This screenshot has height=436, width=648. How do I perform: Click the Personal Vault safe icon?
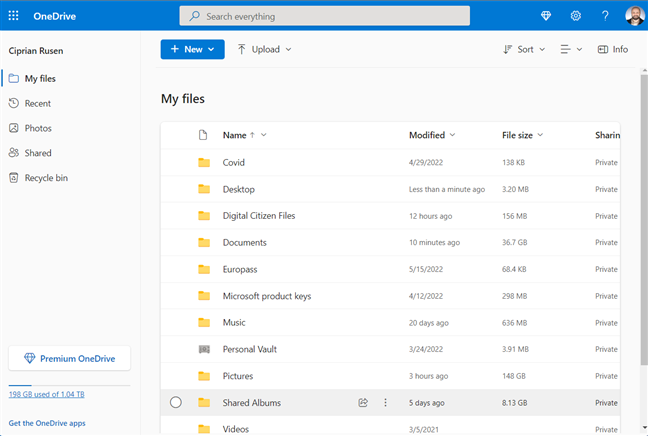[x=204, y=349]
